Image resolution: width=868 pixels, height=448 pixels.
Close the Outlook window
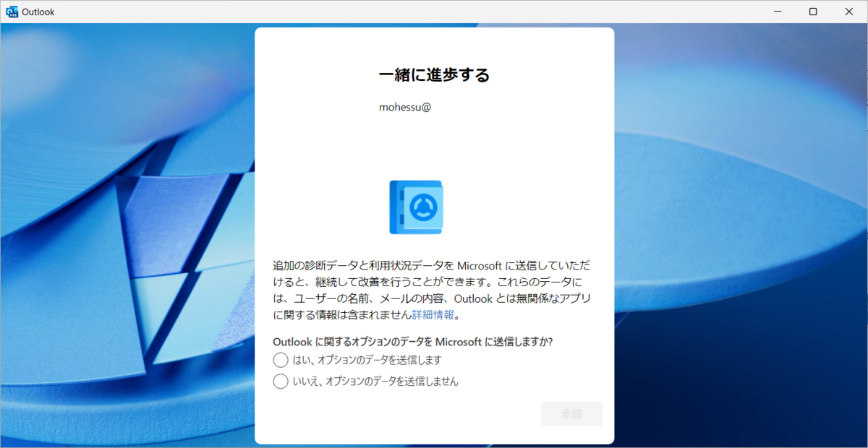(x=849, y=12)
